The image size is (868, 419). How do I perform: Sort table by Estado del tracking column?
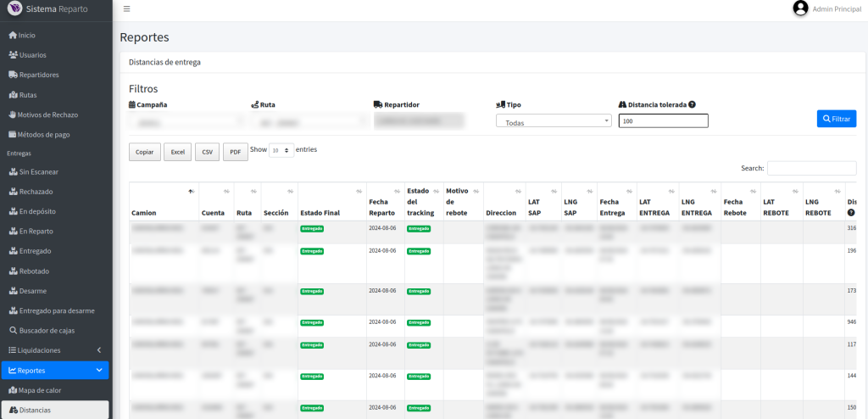click(424, 202)
